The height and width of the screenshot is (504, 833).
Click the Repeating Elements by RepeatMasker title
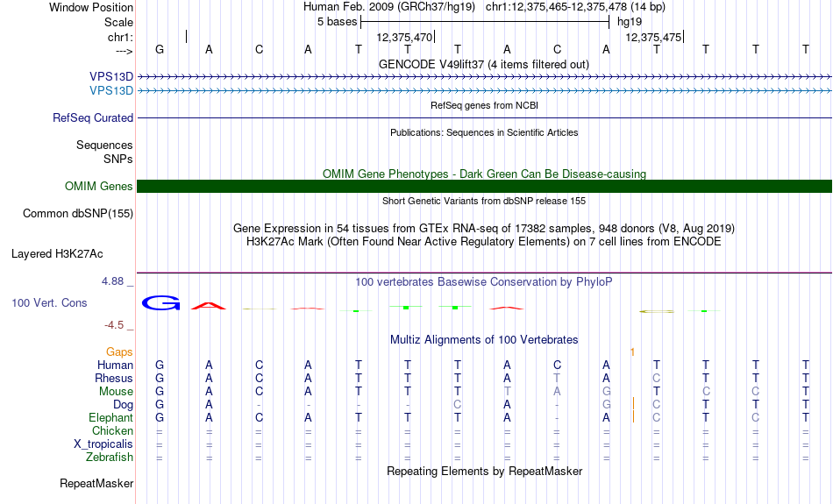[x=485, y=471]
